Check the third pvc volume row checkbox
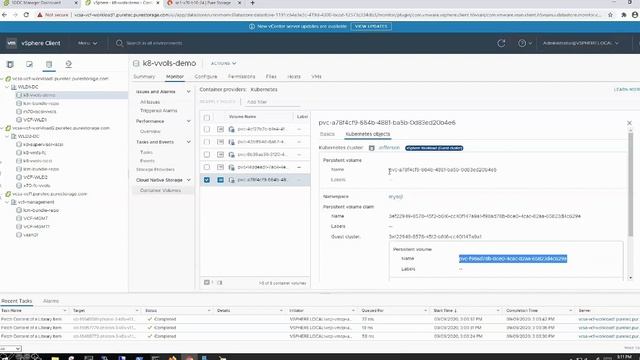Screen dimensions: 640x360 (x=207, y=154)
